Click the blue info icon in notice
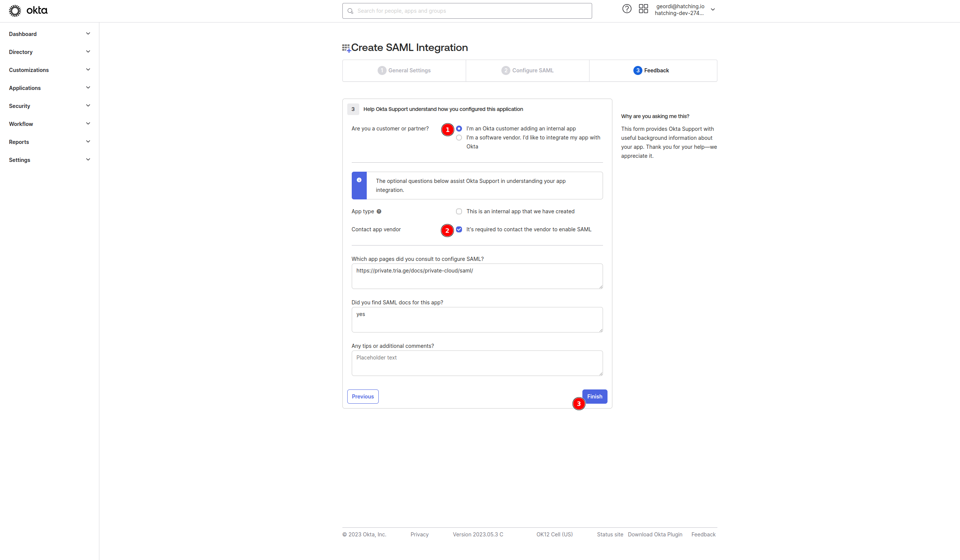The width and height of the screenshot is (960, 560). tap(359, 180)
